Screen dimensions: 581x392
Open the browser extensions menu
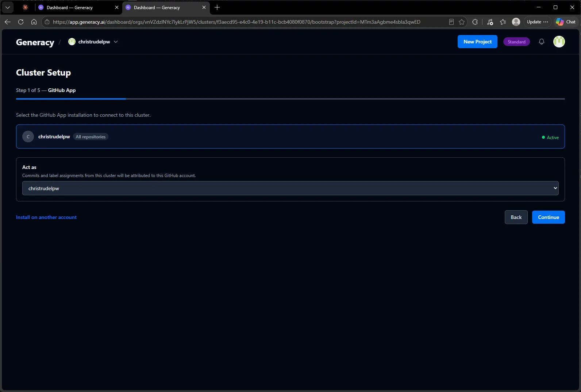click(475, 22)
